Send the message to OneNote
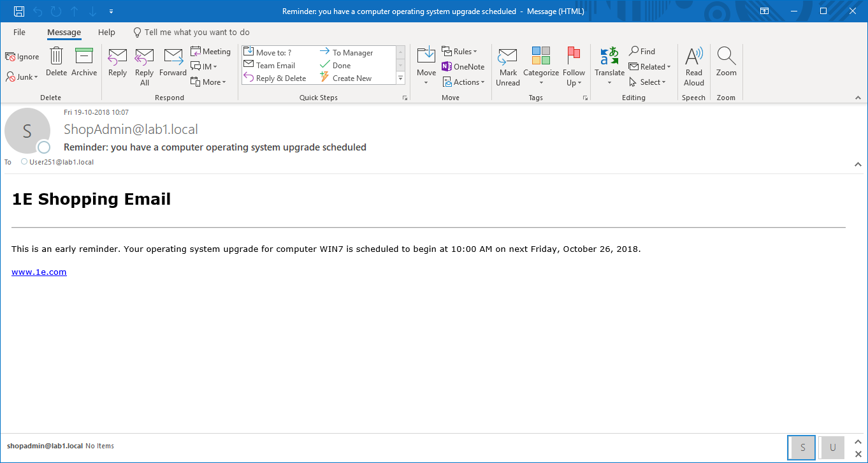Image resolution: width=868 pixels, height=463 pixels. [463, 67]
